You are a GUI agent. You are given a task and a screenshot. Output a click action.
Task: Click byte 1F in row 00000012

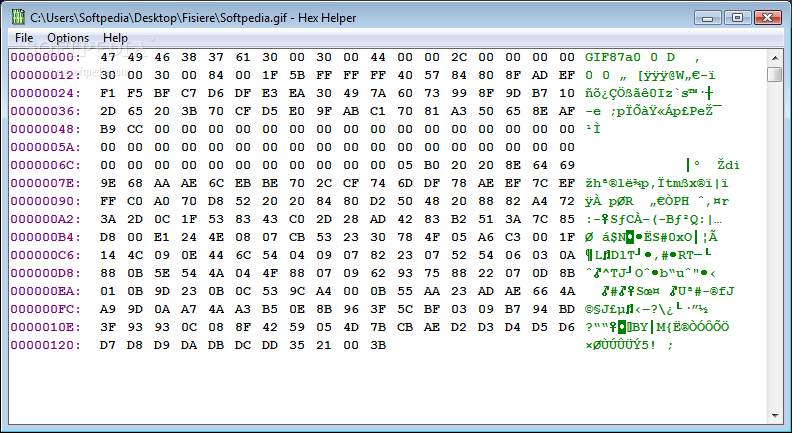tap(270, 75)
